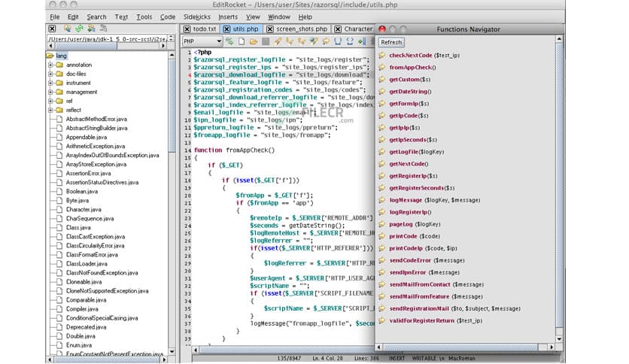Click the green arrow icon before the toolbar's cut-off end
Viewport: 629px width, 364px height.
click(362, 41)
